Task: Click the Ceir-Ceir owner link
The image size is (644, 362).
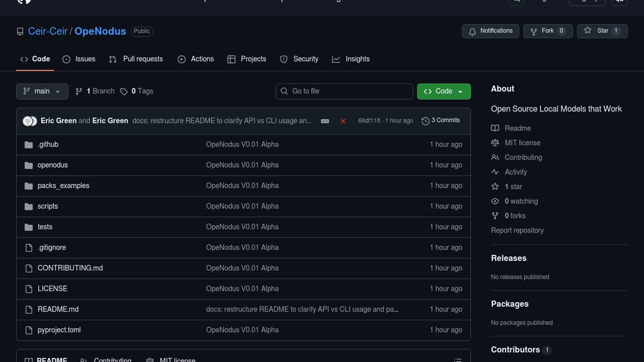Action: click(x=48, y=31)
